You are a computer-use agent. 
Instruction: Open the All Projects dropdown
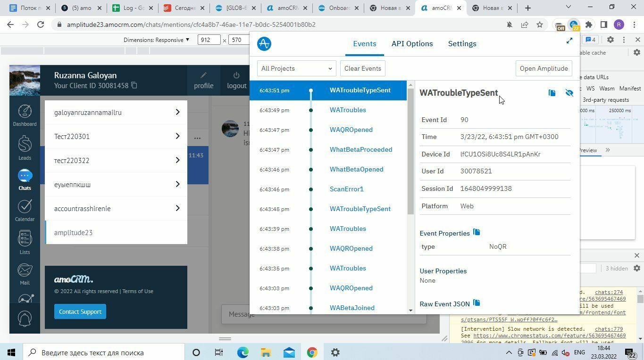[x=296, y=68]
